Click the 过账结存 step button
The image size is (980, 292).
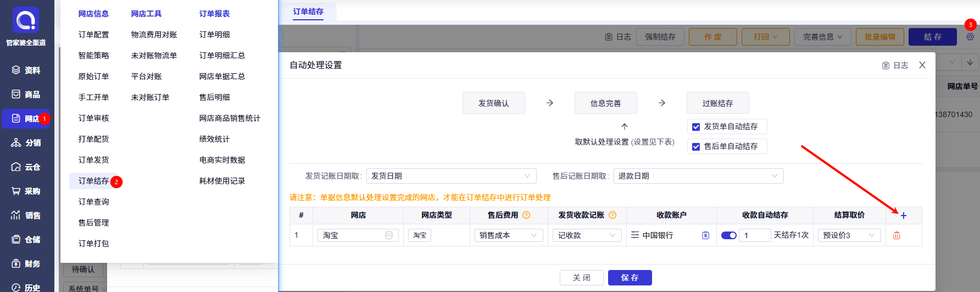pyautogui.click(x=718, y=103)
